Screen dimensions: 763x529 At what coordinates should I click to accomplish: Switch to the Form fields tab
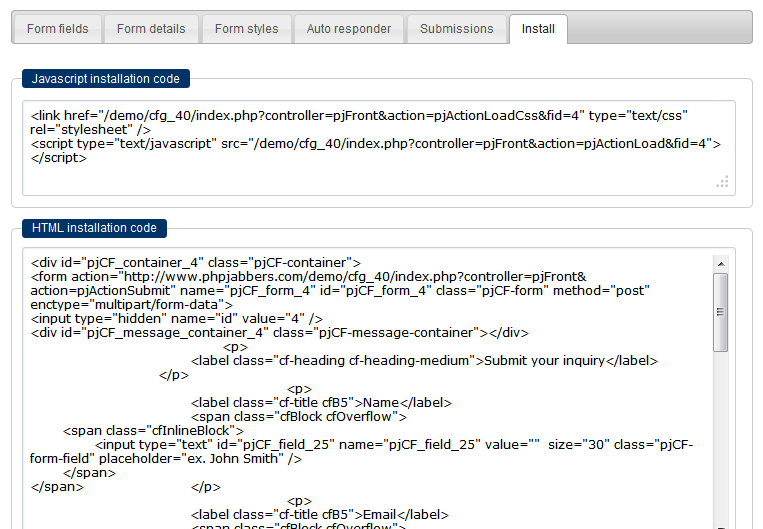(x=57, y=29)
